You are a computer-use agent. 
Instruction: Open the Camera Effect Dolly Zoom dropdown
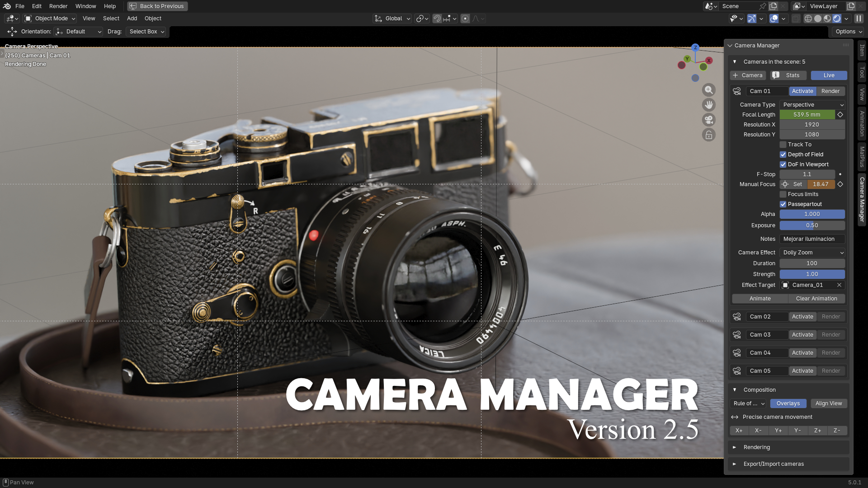[812, 253]
